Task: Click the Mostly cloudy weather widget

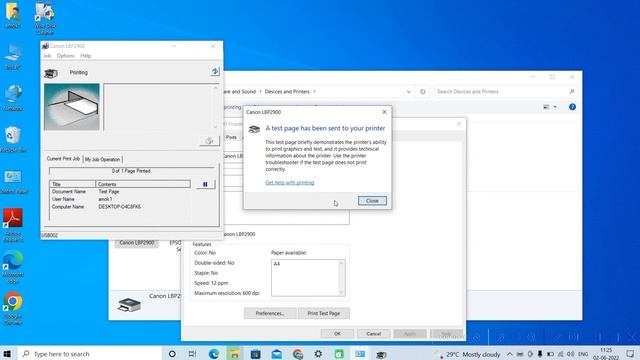Action: pyautogui.click(x=468, y=354)
